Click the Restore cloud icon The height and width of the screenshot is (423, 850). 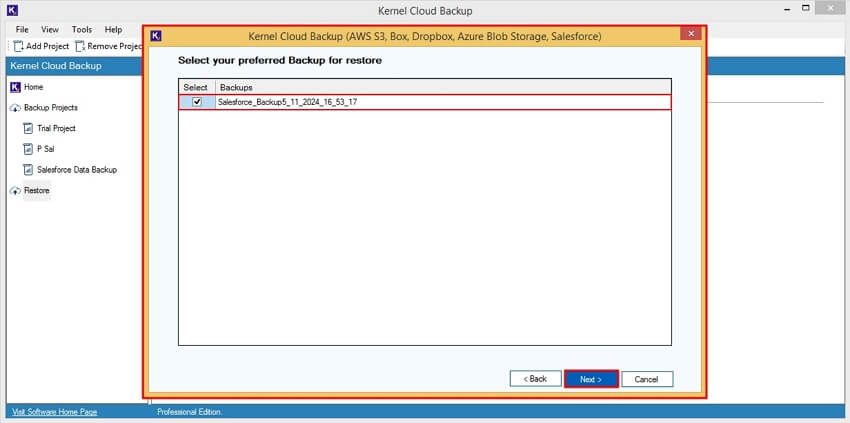point(15,191)
